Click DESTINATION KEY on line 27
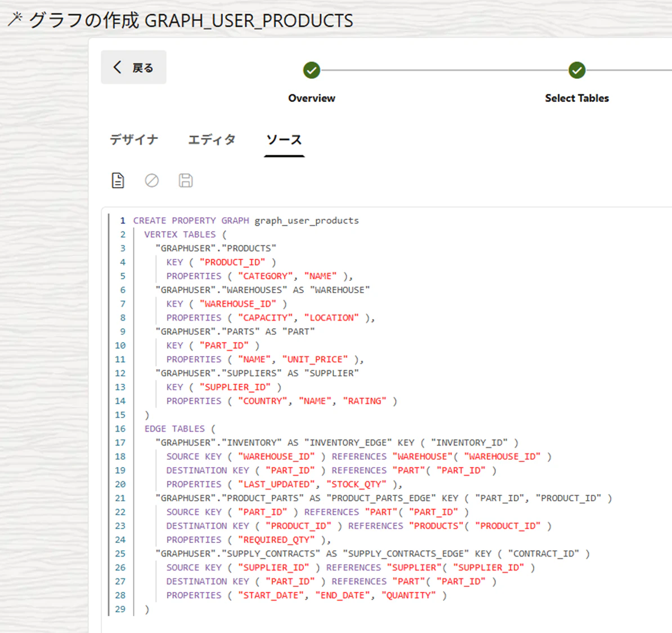672x633 pixels. 208,581
